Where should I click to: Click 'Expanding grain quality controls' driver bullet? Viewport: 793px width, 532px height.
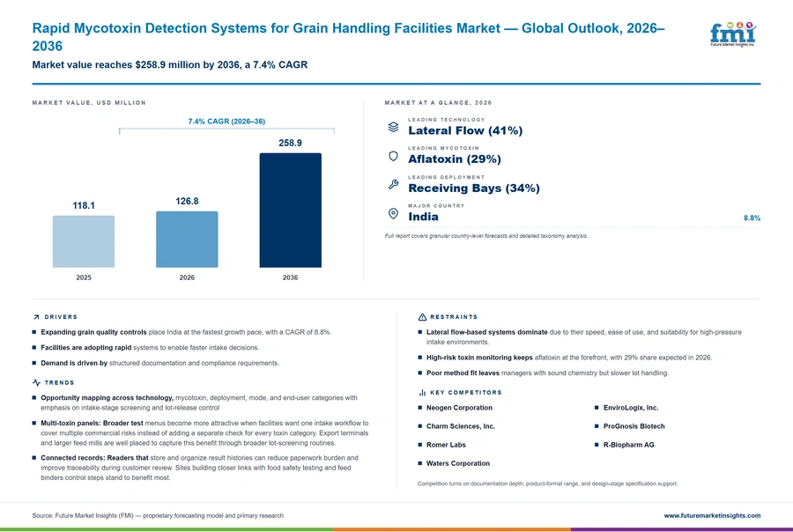point(186,332)
